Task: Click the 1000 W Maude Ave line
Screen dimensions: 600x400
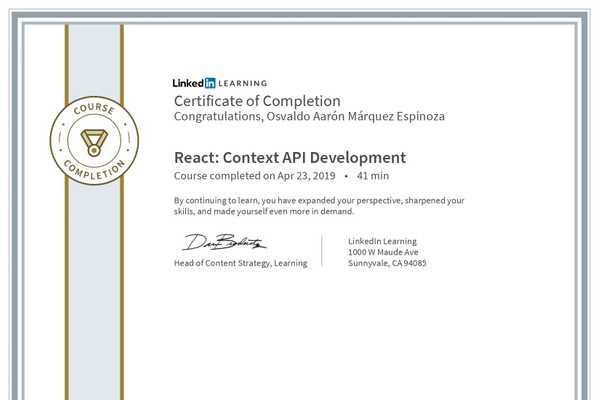Action: click(383, 252)
